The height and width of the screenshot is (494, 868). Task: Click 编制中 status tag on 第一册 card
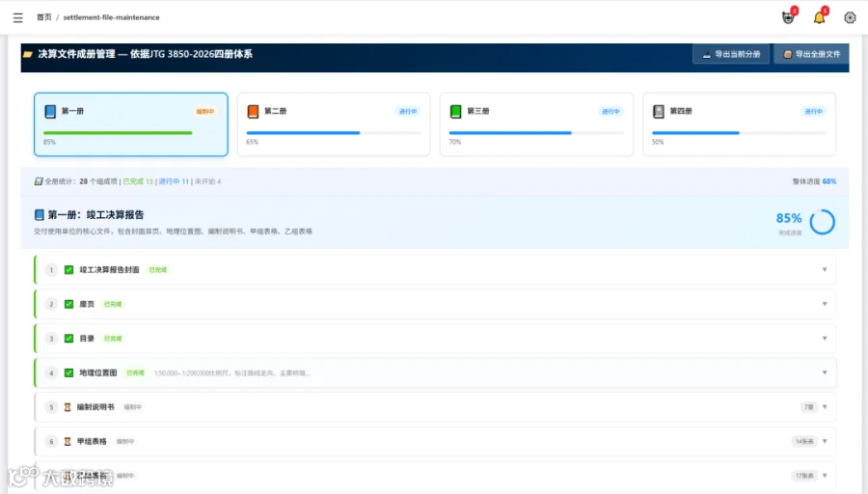(x=204, y=111)
